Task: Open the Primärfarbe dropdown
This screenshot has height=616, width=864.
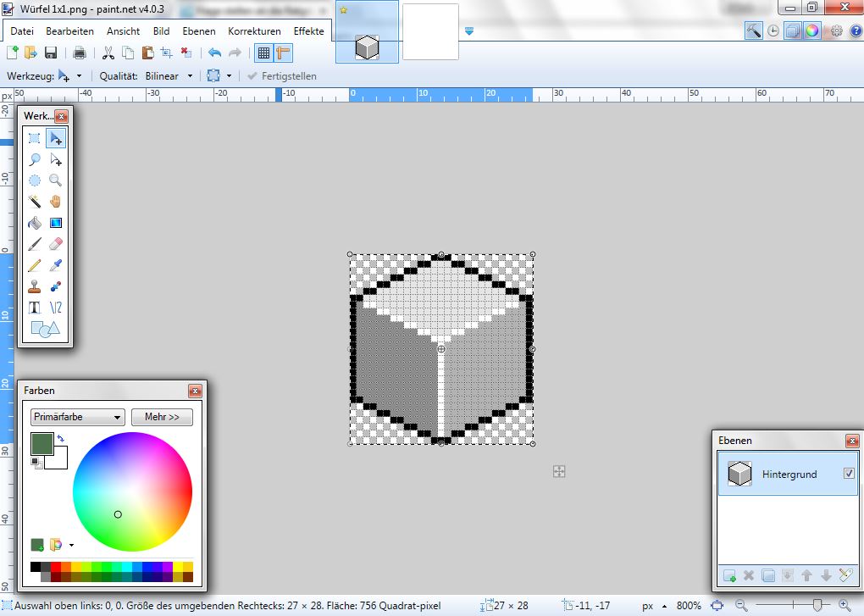Action: [x=77, y=417]
